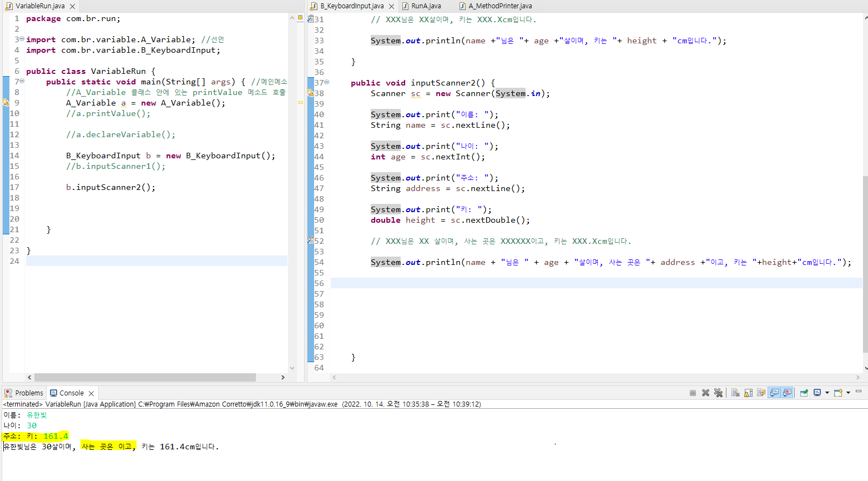The height and width of the screenshot is (481, 868).
Task: Minimize the Console panel
Action: pos(859,392)
